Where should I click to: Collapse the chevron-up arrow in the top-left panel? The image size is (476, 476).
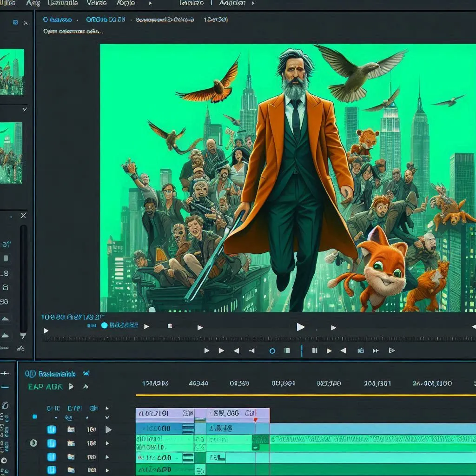click(x=26, y=23)
